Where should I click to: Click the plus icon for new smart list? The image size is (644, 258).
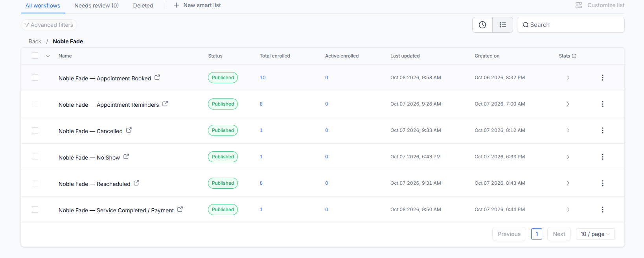(x=177, y=5)
